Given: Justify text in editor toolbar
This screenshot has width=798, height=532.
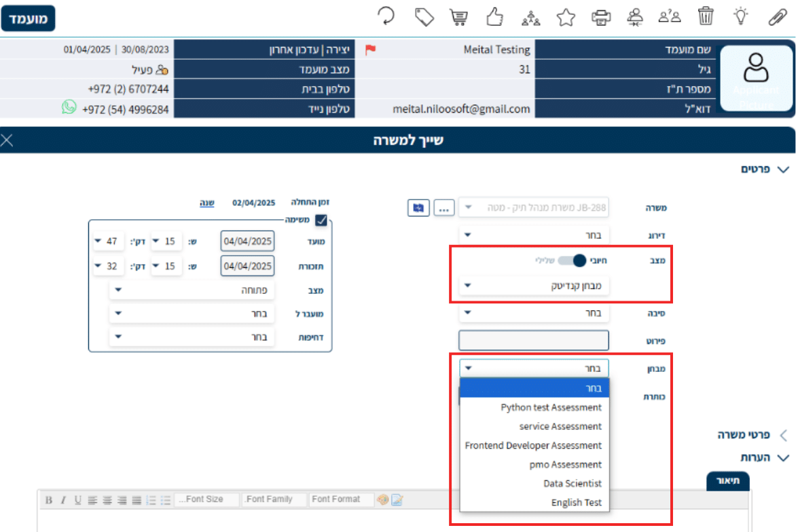Looking at the screenshot, I should point(137,500).
